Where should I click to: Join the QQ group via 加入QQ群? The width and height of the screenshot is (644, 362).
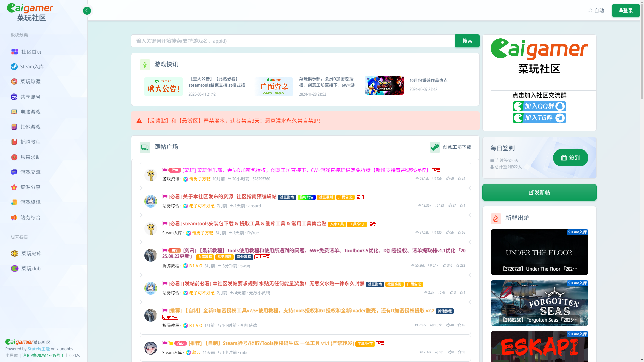(539, 106)
